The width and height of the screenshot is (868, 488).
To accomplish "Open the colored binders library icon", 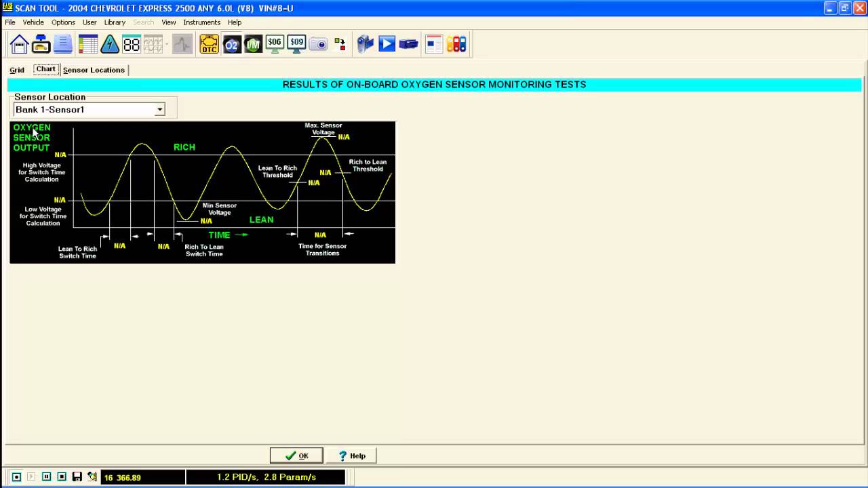I will 456,45.
